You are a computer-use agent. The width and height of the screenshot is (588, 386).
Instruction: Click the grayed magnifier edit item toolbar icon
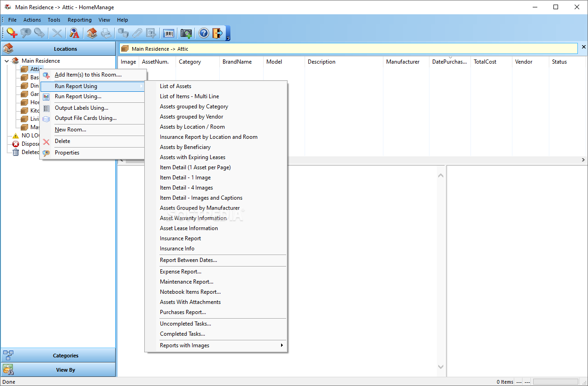[26, 33]
